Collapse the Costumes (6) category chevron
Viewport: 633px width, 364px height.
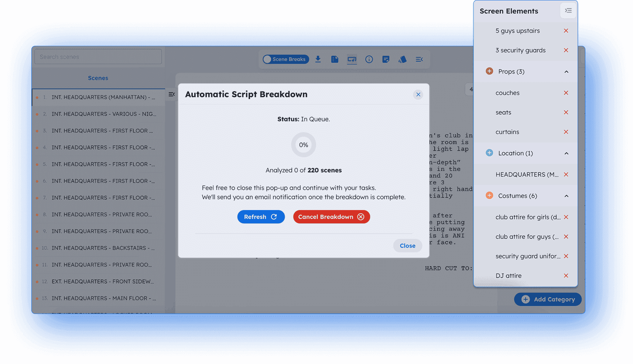tap(566, 196)
